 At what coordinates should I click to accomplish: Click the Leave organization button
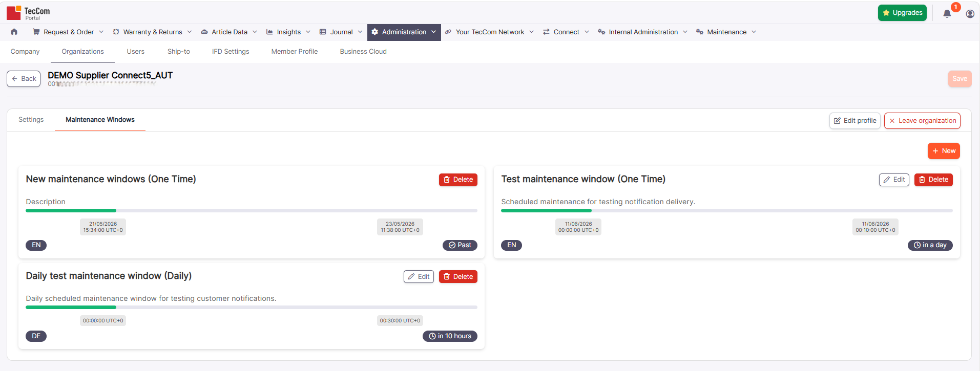(x=922, y=121)
